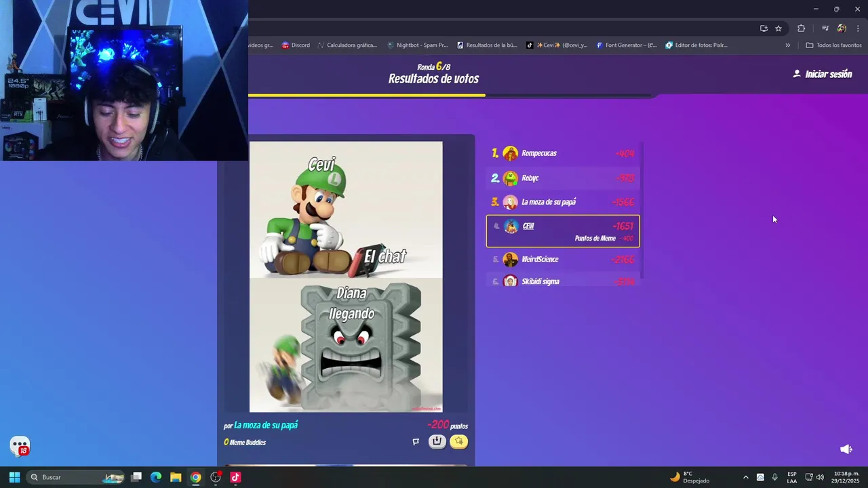The height and width of the screenshot is (488, 868).
Task: Open the Calculadora gráfica bookmark
Action: coord(347,45)
